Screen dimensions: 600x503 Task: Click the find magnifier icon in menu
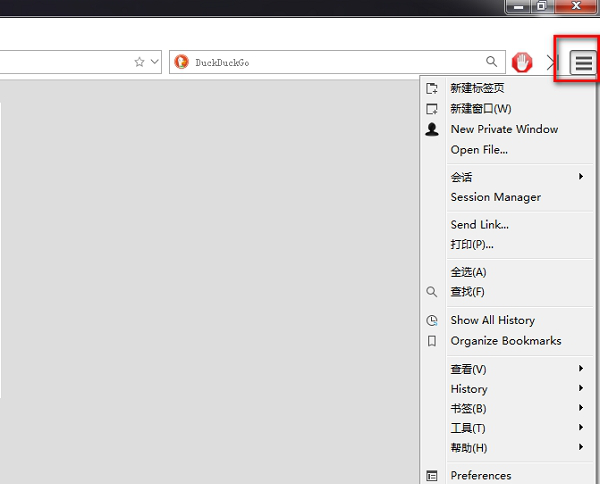(432, 292)
